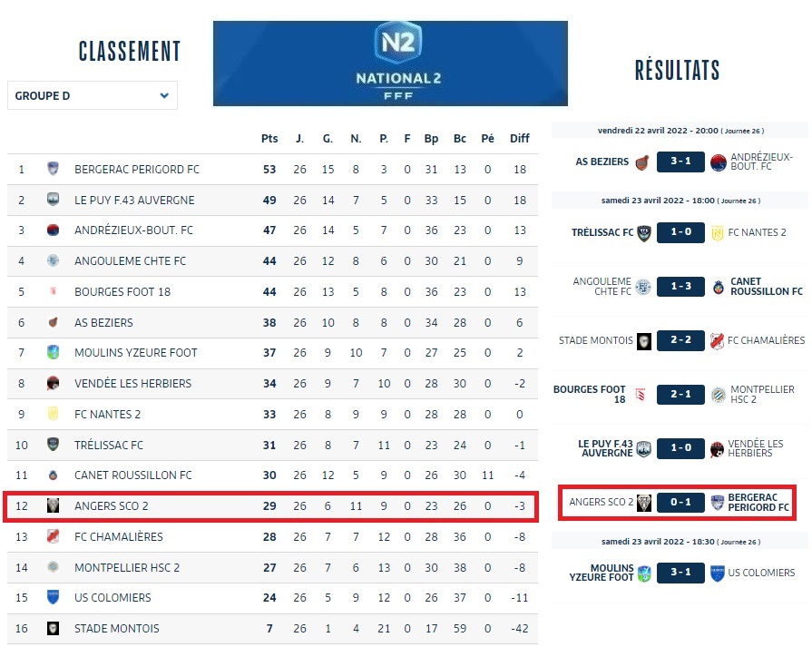Open the 2 - 2 Stade Montois score
Image resolution: width=812 pixels, height=647 pixels.
pyautogui.click(x=680, y=341)
